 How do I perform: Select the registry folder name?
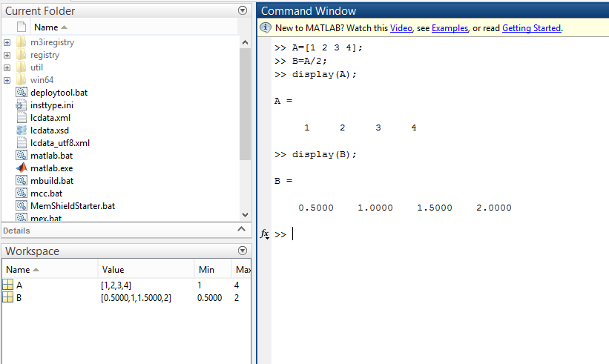[45, 55]
